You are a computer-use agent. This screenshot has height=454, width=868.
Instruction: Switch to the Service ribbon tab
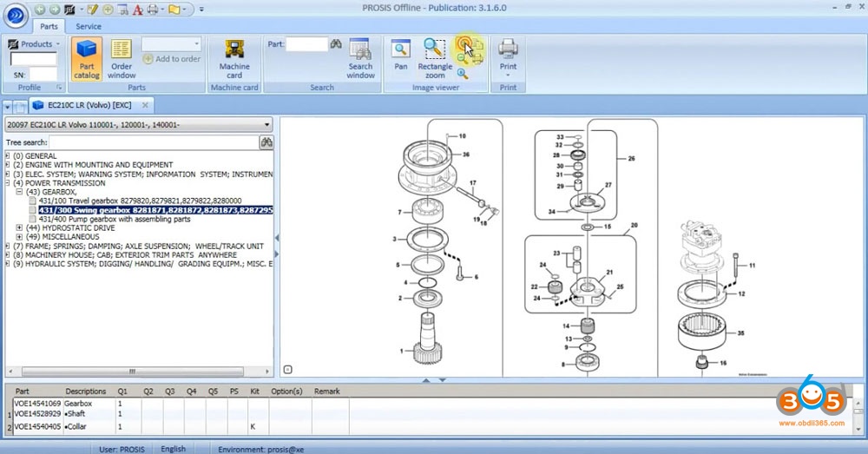tap(88, 27)
